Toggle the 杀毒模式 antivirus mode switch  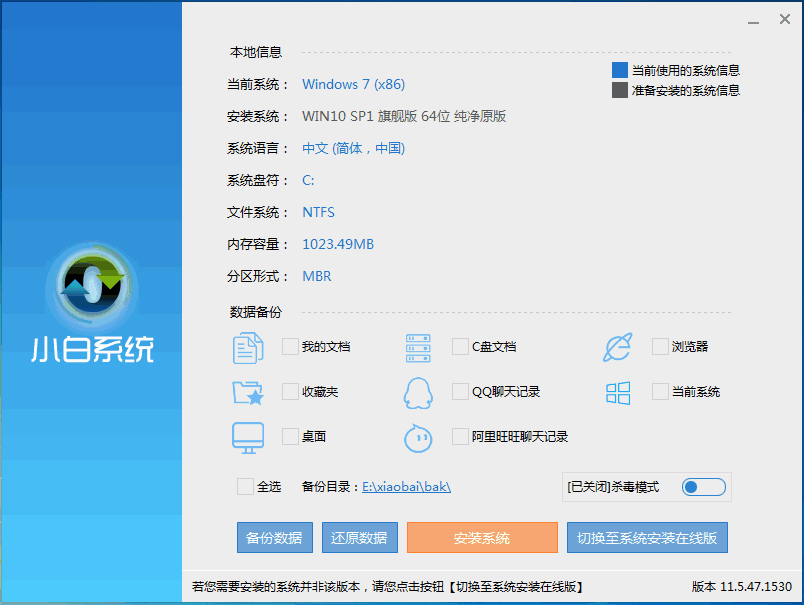[x=703, y=487]
